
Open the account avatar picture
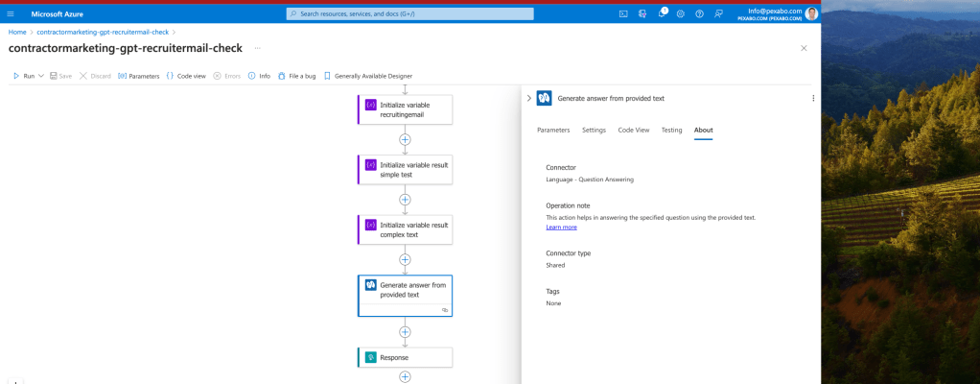pos(811,13)
